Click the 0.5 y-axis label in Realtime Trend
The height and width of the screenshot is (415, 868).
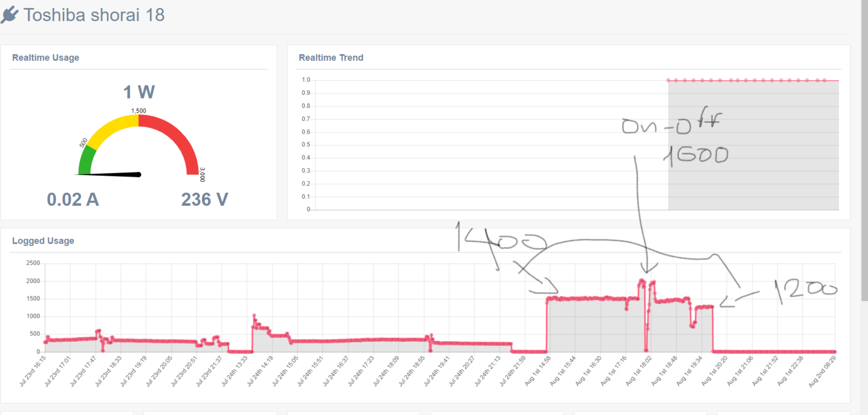pyautogui.click(x=306, y=144)
